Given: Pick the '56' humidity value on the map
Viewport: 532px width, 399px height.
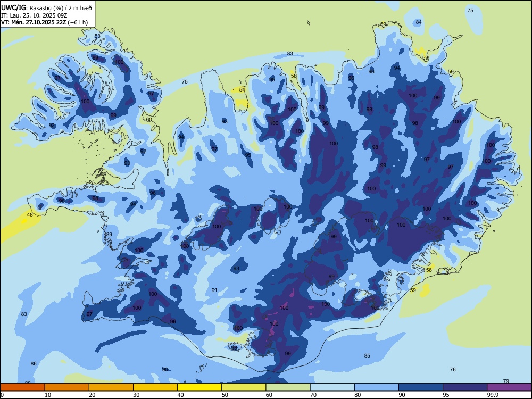Looking at the screenshot, I should pos(429,270).
